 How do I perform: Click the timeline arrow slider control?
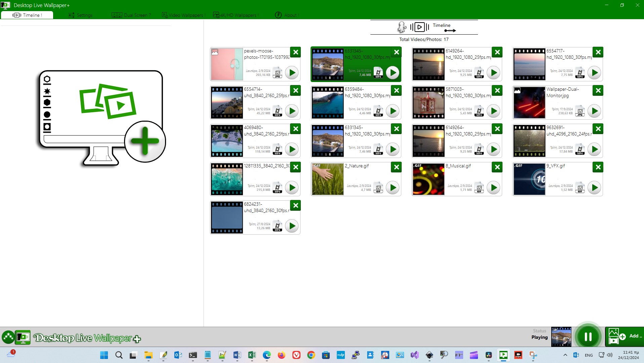(x=450, y=31)
